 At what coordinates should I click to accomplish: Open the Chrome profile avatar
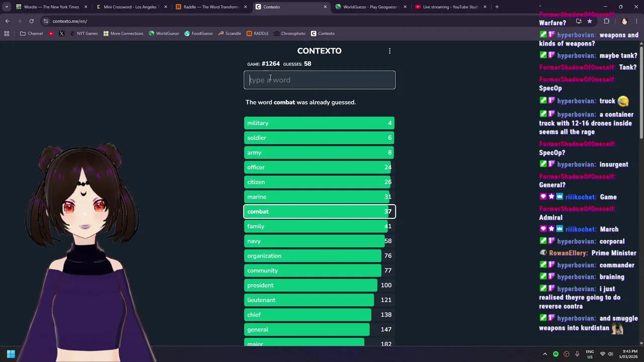point(624,21)
